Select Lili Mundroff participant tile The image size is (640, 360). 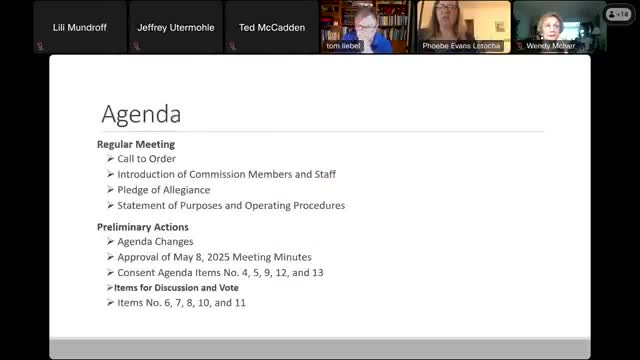(x=80, y=27)
